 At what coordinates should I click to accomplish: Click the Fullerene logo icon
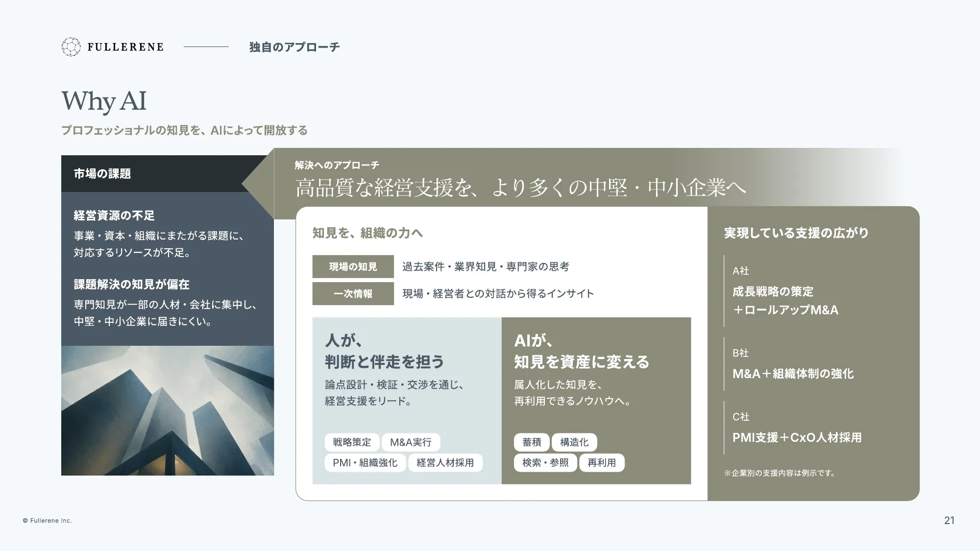click(x=71, y=47)
